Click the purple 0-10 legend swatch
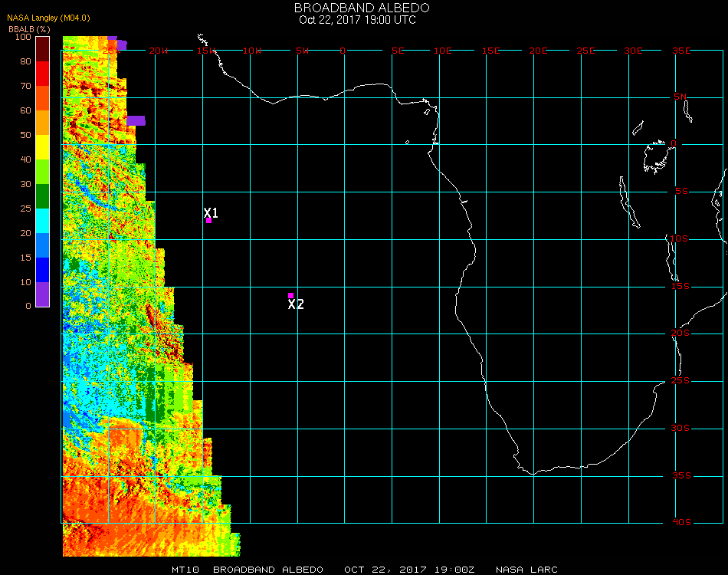728x575 pixels. click(43, 294)
